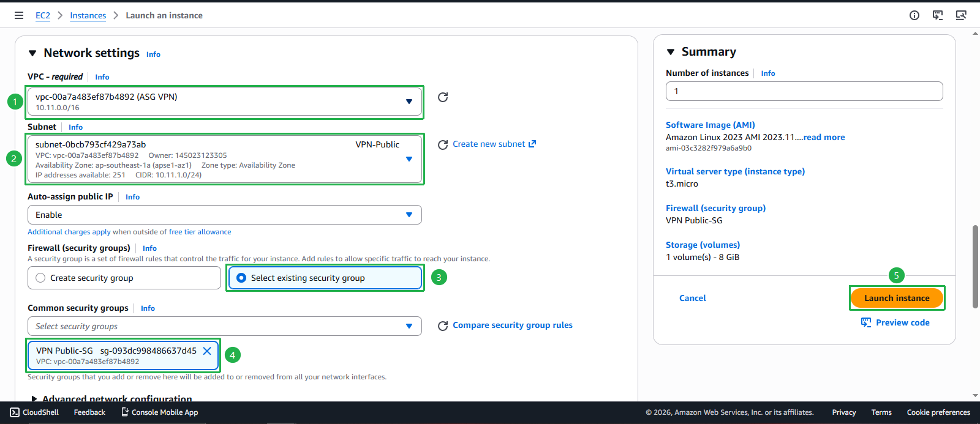Open Info next to VPC required
This screenshot has height=424, width=980.
102,77
